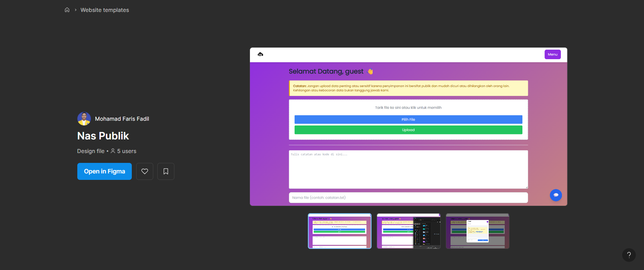The width and height of the screenshot is (644, 270).
Task: Click the yellow Catatan warning note
Action: [408, 88]
